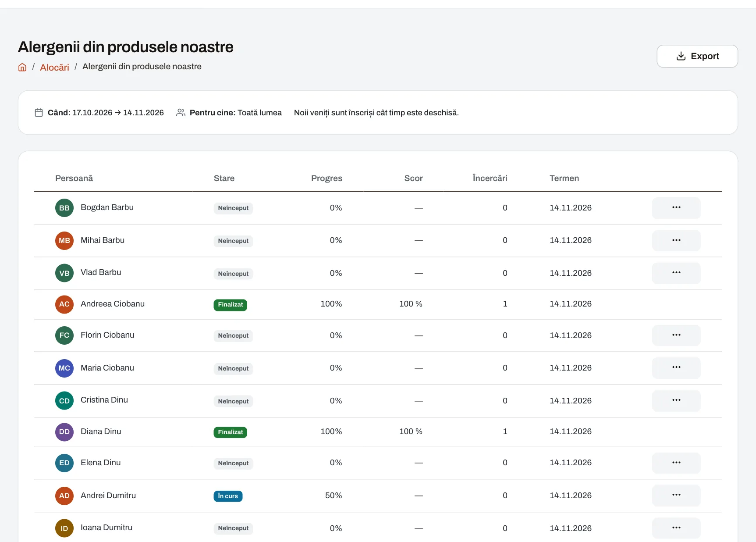This screenshot has width=756, height=542.
Task: Click the Progres column header
Action: 327,178
